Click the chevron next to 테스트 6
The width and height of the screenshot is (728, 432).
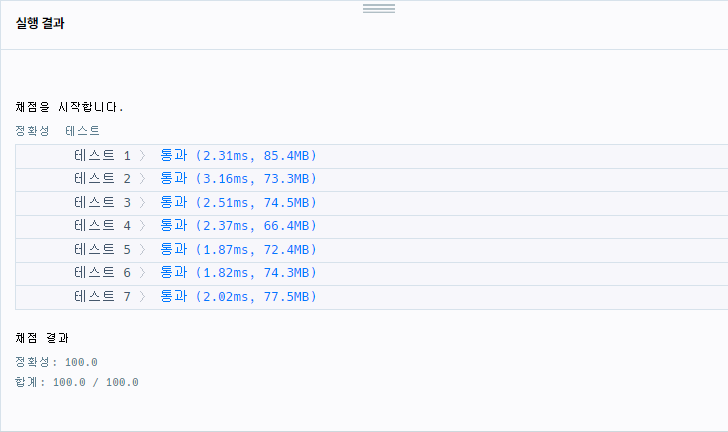[143, 273]
